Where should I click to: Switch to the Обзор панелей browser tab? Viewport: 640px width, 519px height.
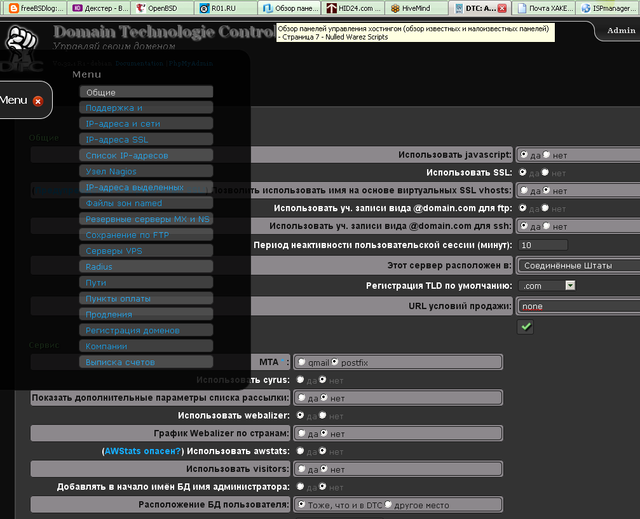[x=289, y=8]
